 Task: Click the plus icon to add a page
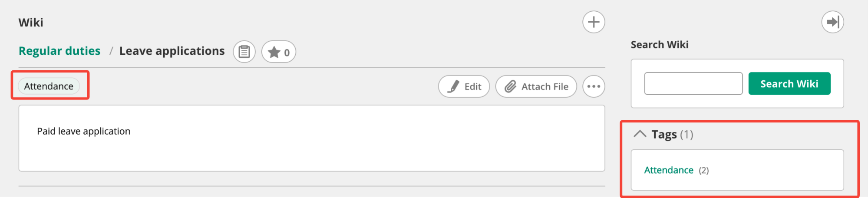coord(594,22)
